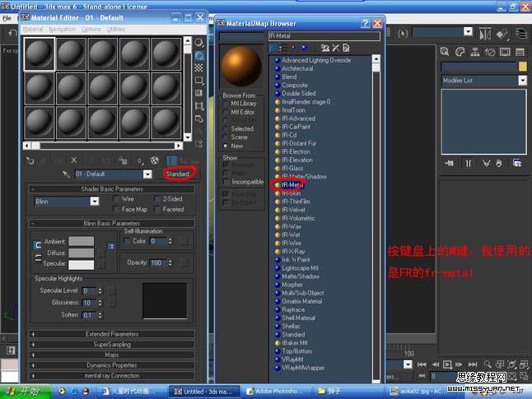Screen dimensions: 532x399
Task: Open the Modifier List dropdown
Action: [x=522, y=81]
